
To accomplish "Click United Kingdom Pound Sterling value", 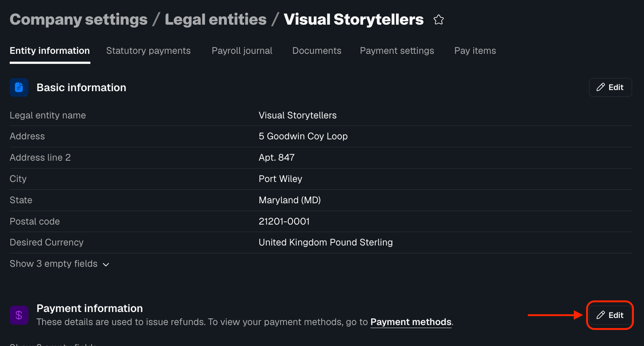I will pos(325,242).
